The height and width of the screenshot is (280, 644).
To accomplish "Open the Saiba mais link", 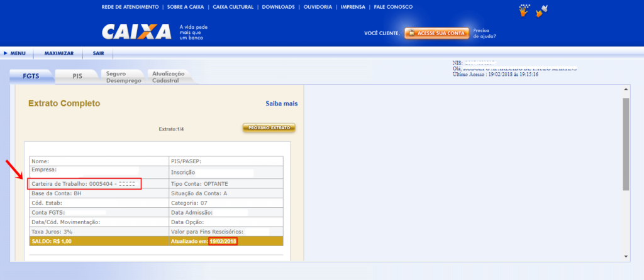I will point(281,104).
